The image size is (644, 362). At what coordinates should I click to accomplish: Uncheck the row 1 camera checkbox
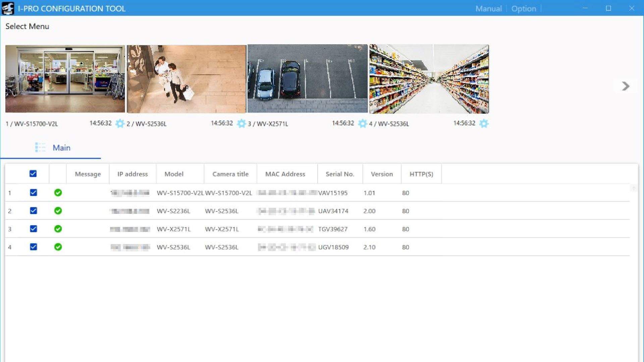(33, 192)
